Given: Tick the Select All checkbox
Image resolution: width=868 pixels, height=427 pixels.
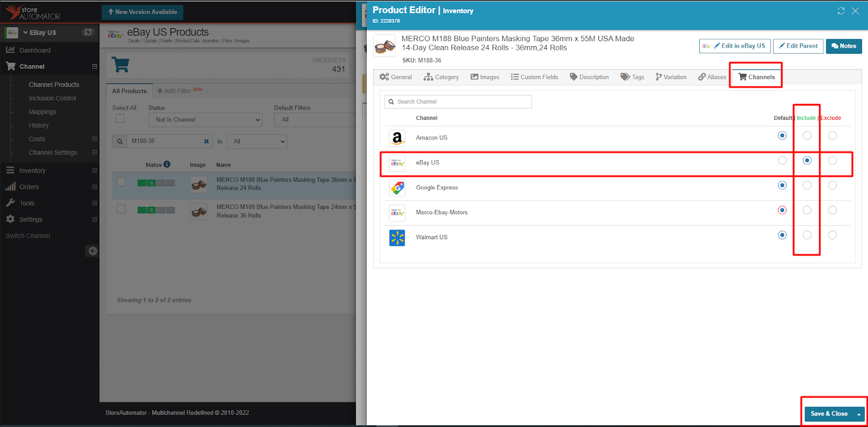Looking at the screenshot, I should point(120,118).
